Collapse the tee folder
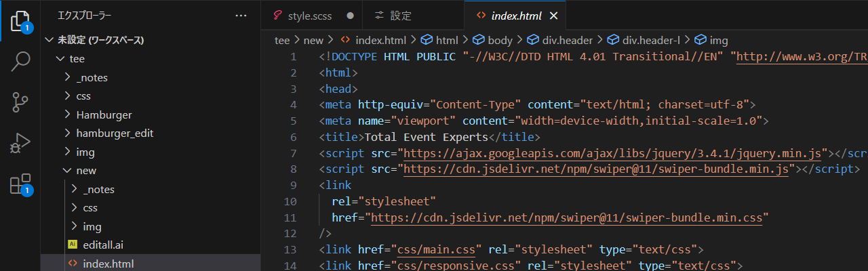Screen dimensions: 868x271 click(x=77, y=59)
